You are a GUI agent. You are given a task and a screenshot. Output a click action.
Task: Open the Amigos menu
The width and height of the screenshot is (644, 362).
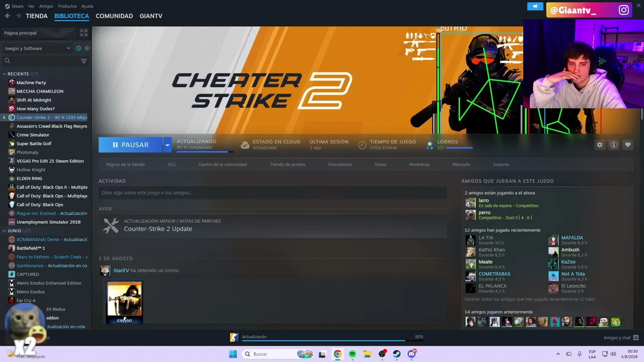(x=46, y=6)
